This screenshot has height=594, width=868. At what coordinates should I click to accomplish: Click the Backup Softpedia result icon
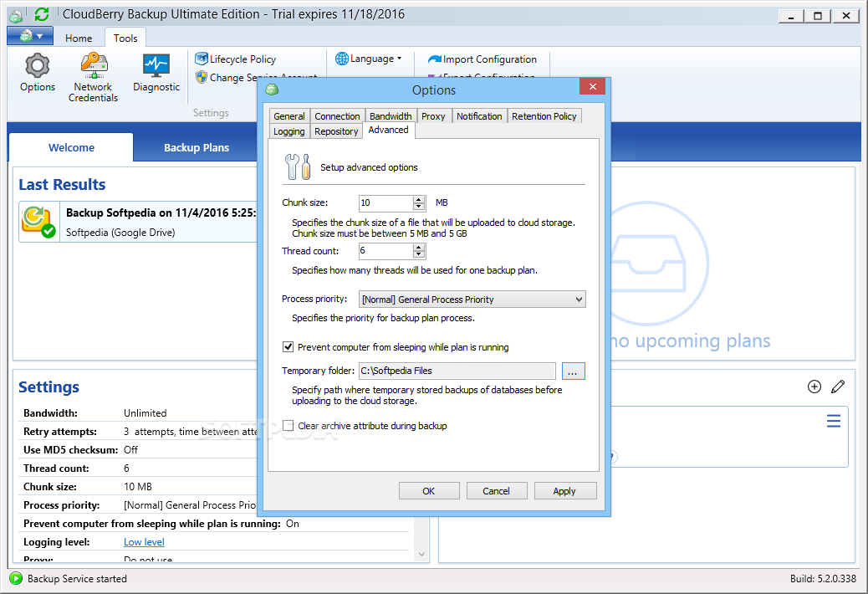coord(38,222)
